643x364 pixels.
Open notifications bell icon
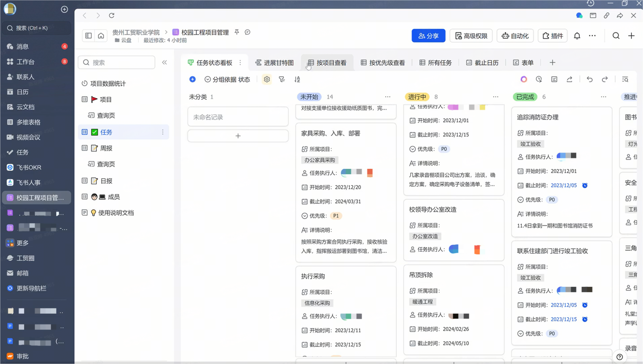tap(577, 36)
